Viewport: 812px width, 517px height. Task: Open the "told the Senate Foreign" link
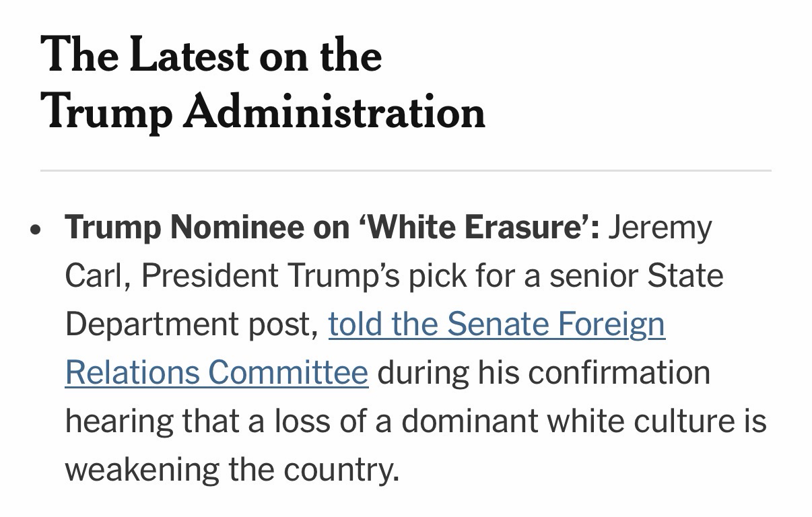496,324
